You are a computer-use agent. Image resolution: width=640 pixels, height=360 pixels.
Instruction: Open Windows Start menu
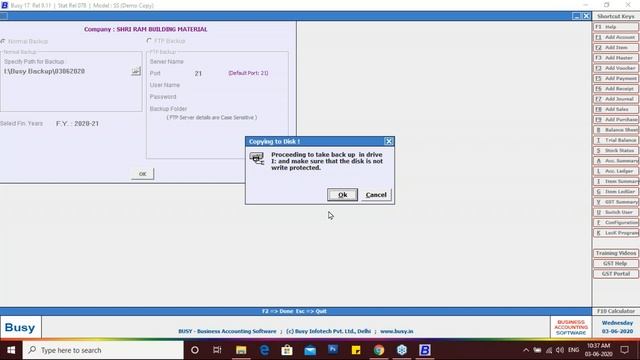(x=11, y=350)
